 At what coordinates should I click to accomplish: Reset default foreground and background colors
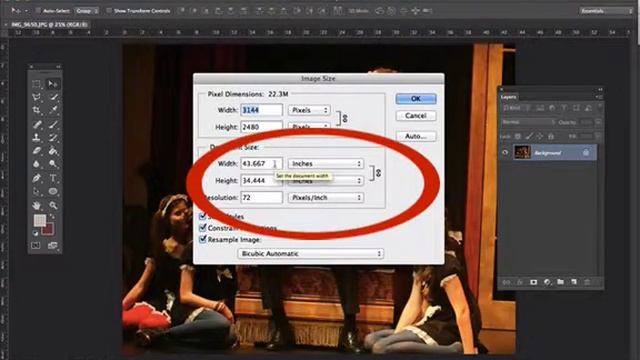pos(36,233)
